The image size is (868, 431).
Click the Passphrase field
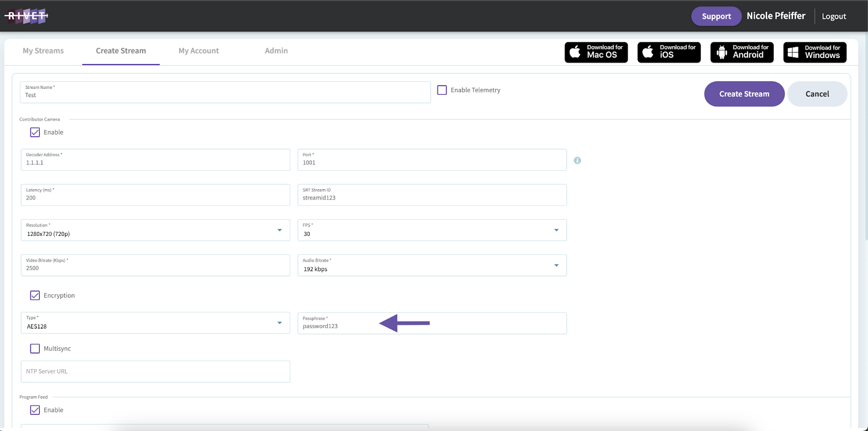point(432,323)
